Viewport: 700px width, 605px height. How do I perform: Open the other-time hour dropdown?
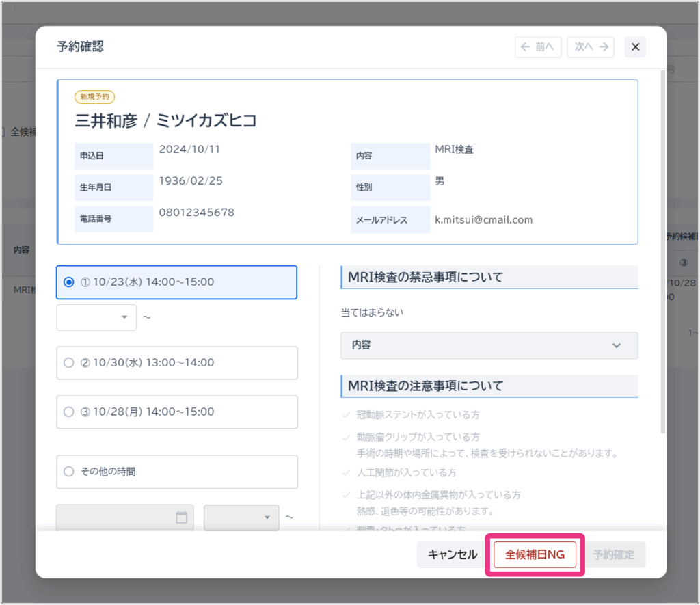click(241, 517)
